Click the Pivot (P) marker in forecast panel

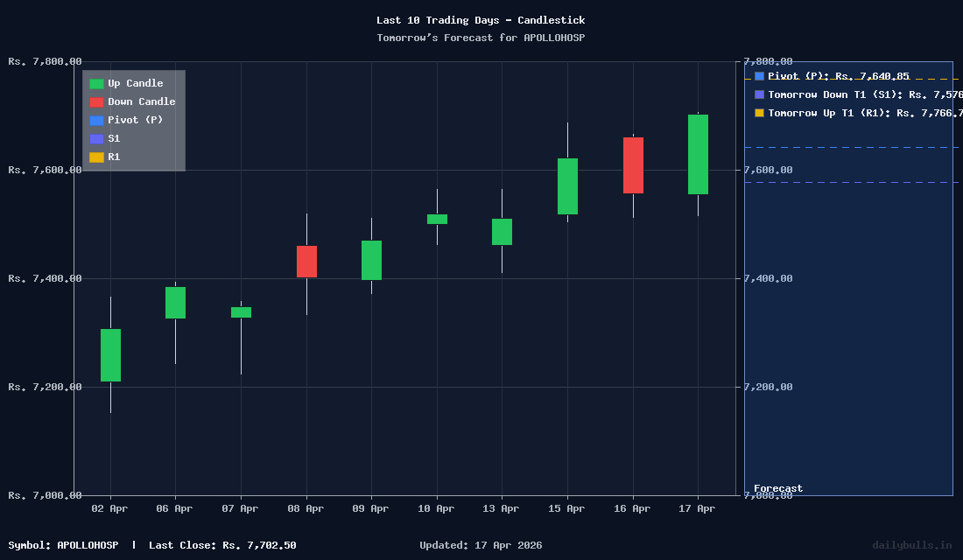758,76
